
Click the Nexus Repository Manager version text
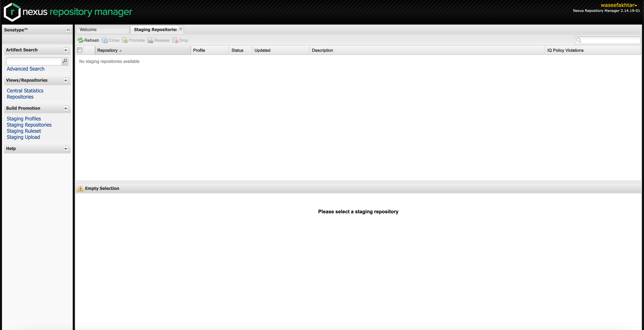pyautogui.click(x=606, y=11)
